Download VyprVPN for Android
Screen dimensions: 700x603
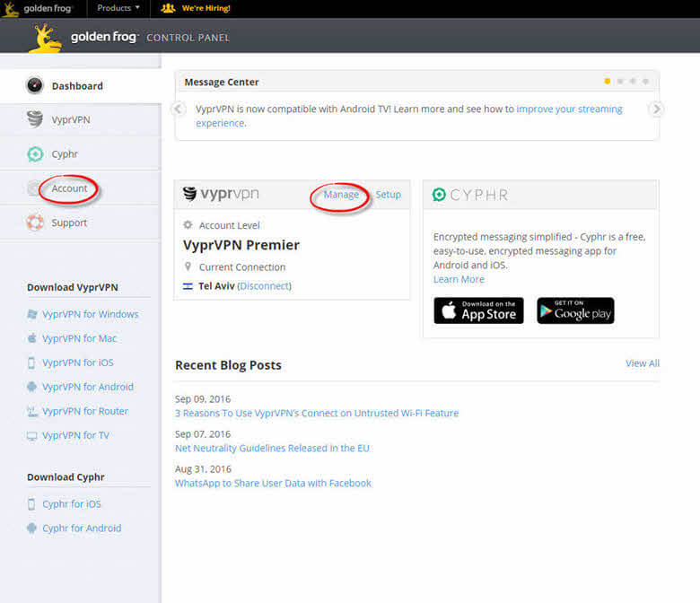(88, 387)
